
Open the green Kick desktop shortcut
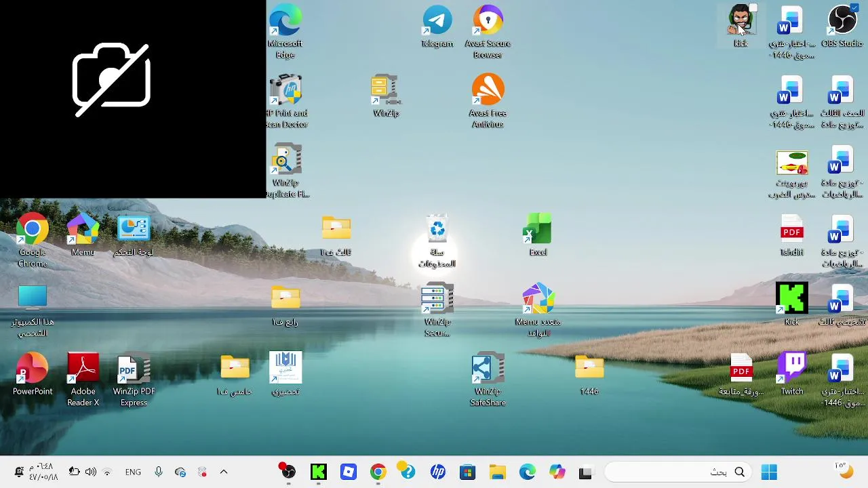point(792,305)
